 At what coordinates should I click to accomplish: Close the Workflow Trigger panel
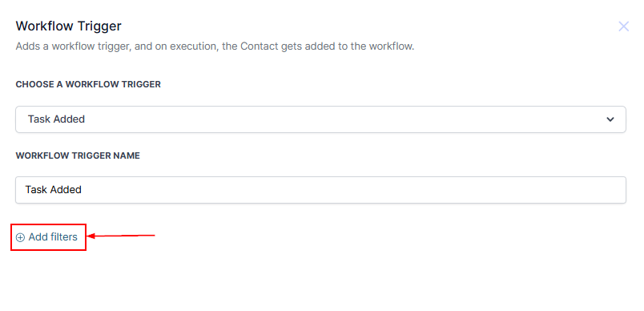(x=623, y=26)
